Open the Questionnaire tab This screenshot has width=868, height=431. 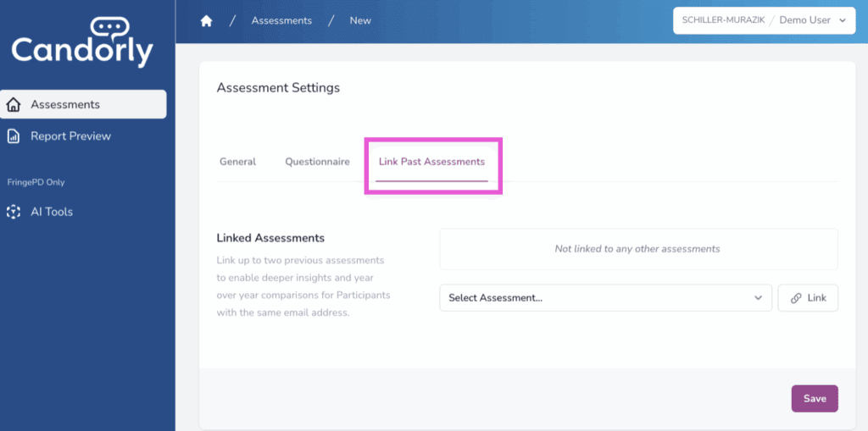317,162
